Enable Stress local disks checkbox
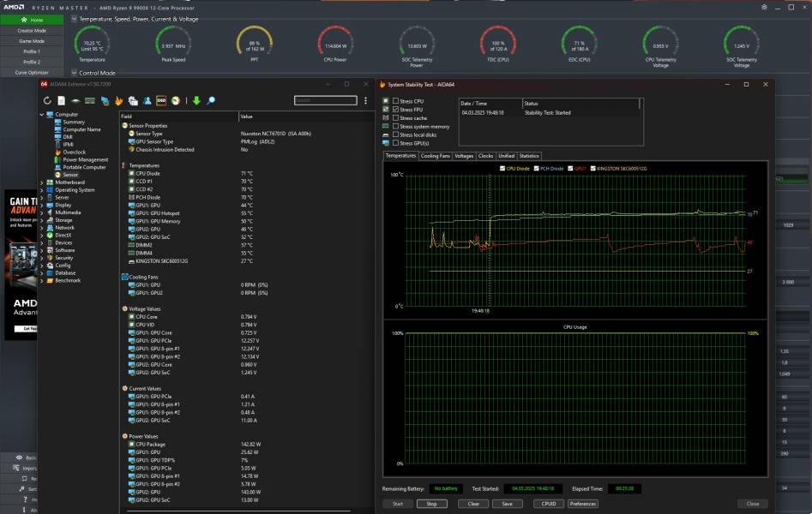The image size is (812, 514). tap(395, 134)
